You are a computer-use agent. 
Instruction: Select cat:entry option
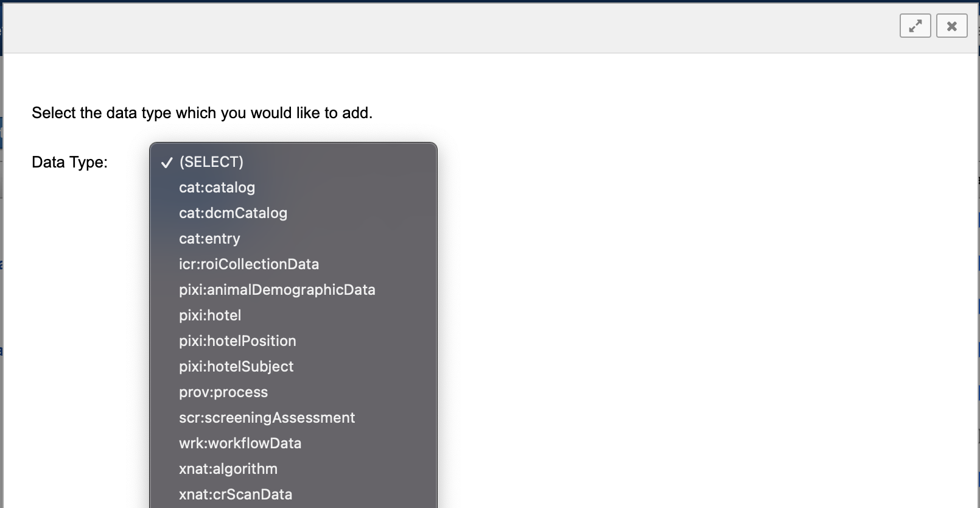[209, 239]
